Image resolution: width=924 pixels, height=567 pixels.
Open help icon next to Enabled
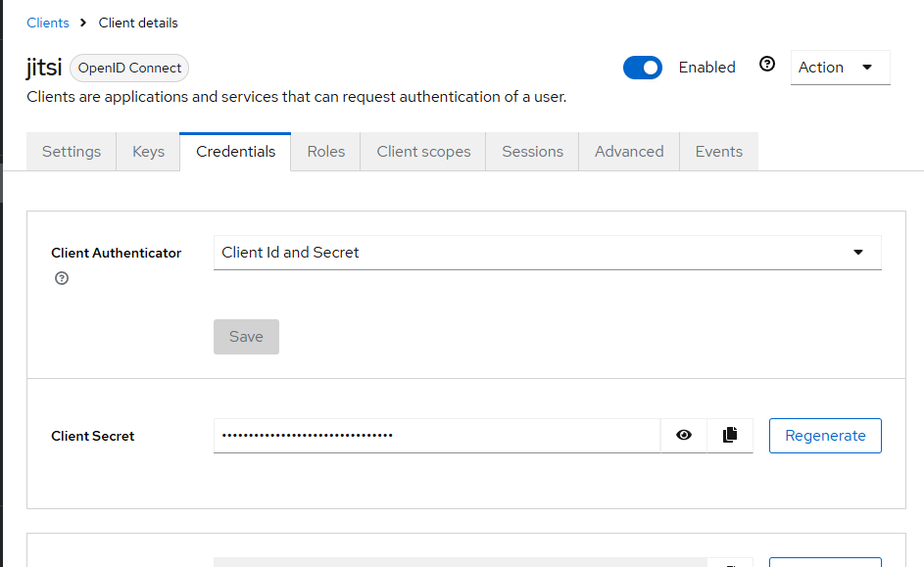(x=766, y=65)
